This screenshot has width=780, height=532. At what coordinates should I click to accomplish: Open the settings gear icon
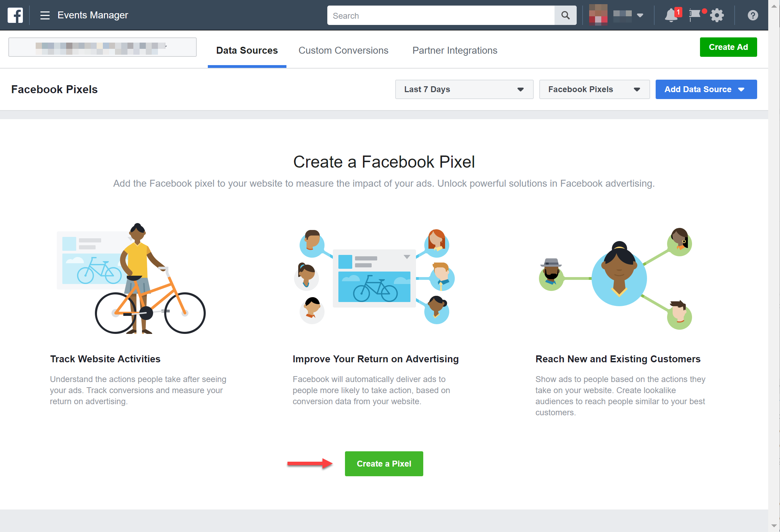717,15
